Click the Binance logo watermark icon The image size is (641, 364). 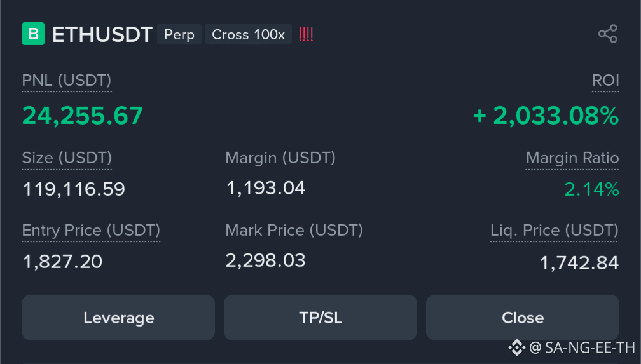click(517, 347)
